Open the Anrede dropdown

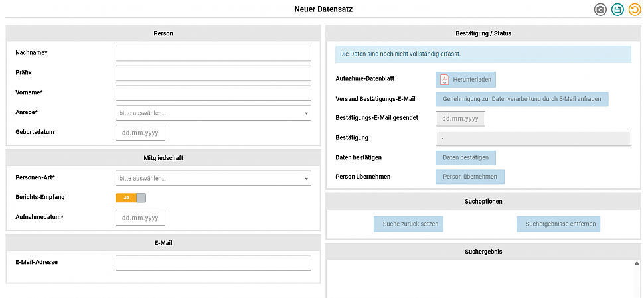(x=212, y=113)
